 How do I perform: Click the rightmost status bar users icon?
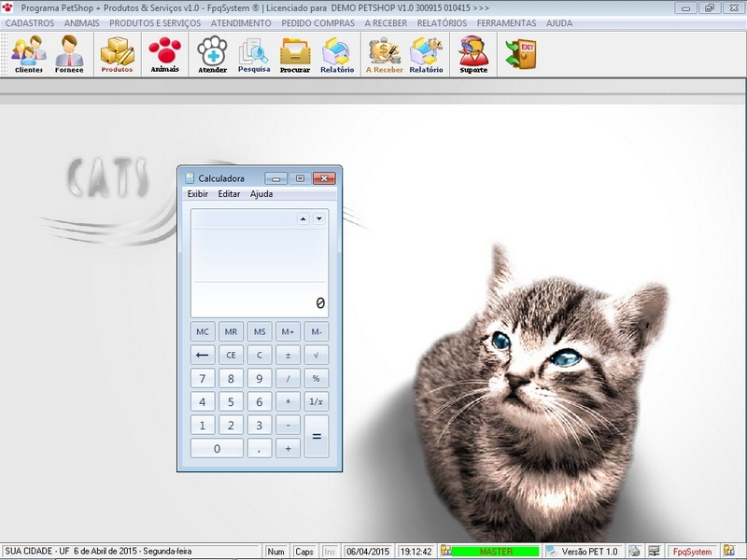coord(729,551)
